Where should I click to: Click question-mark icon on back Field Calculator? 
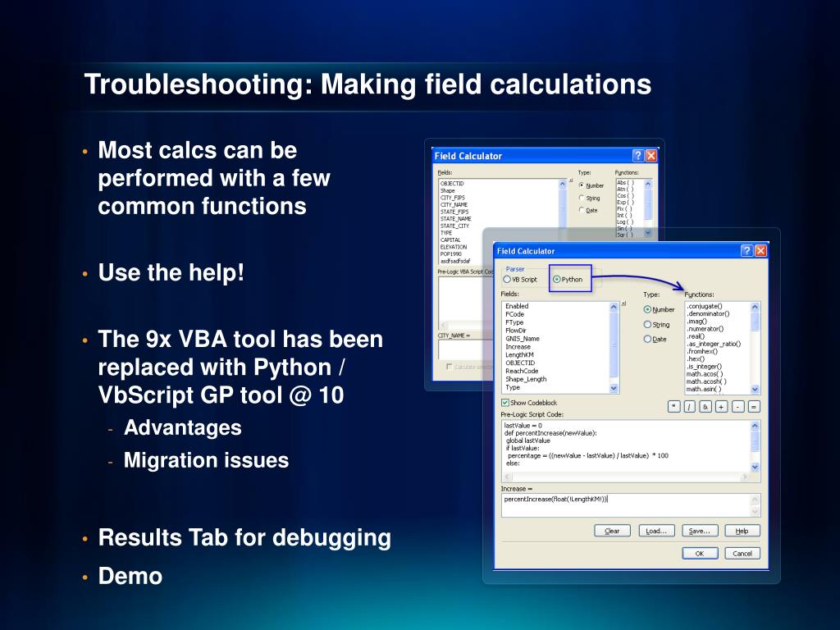coord(637,155)
